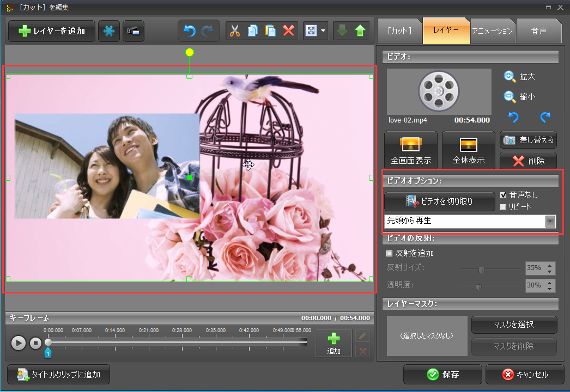Switch to the アニメーション tab
The width and height of the screenshot is (570, 392).
point(492,31)
